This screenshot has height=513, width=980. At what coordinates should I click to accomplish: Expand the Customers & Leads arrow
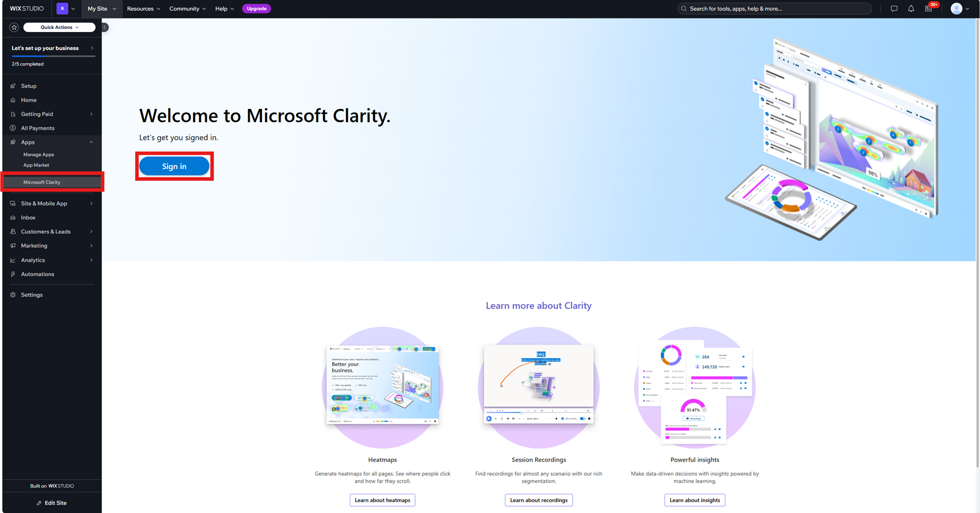point(92,232)
